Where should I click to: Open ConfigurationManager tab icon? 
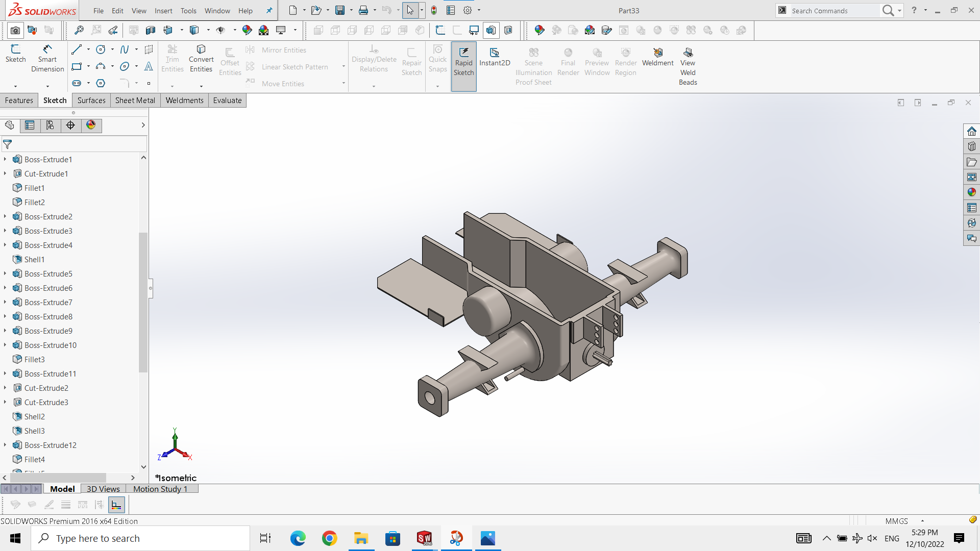[50, 125]
